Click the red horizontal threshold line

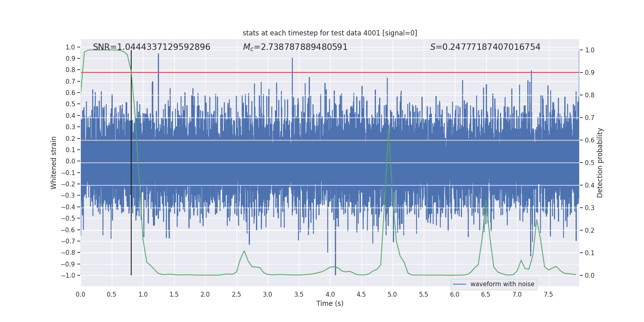(x=330, y=72)
